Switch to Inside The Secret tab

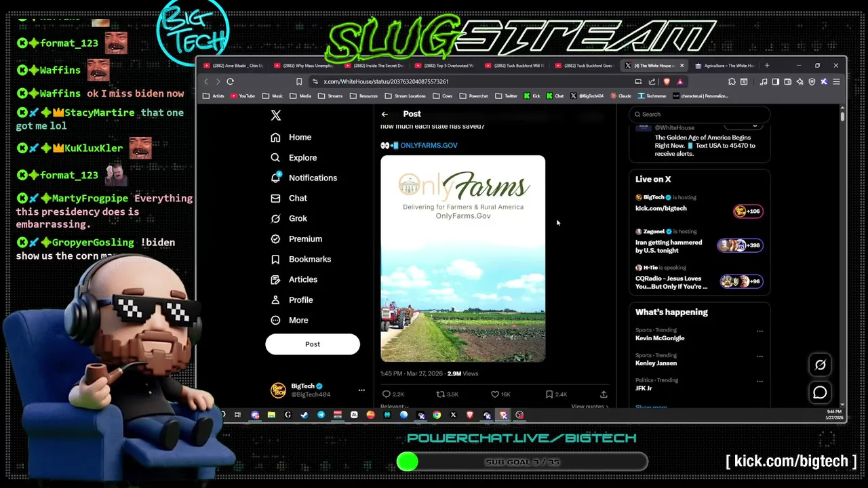tap(375, 66)
